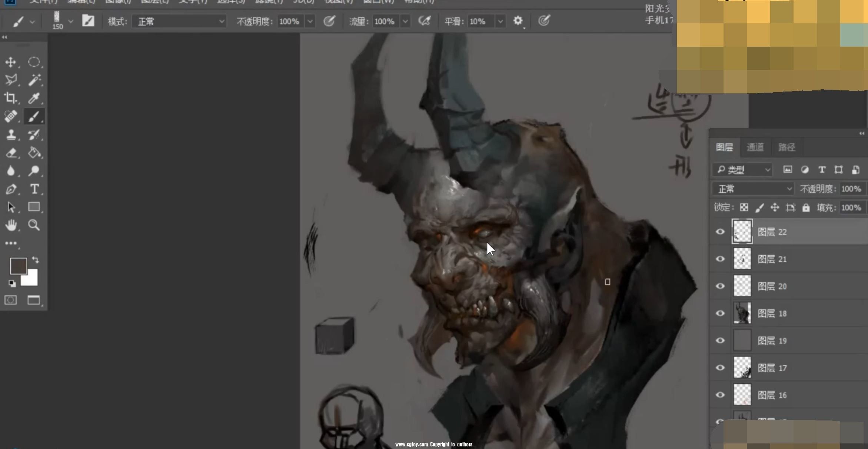Select the Healing Brush tool
This screenshot has height=449, width=868.
11,116
